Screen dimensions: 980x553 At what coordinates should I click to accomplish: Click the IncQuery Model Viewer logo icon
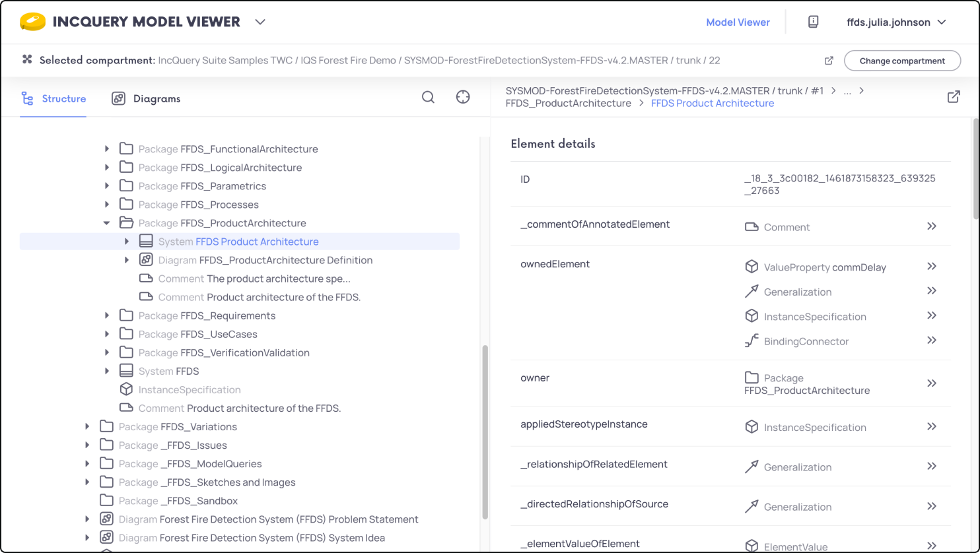tap(32, 22)
